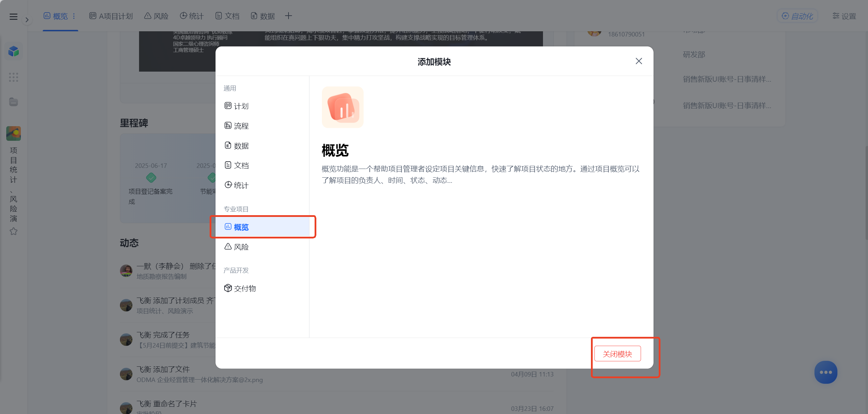Image resolution: width=868 pixels, height=414 pixels.
Task: Click the 一默（李静会） user avatar
Action: 126,270
